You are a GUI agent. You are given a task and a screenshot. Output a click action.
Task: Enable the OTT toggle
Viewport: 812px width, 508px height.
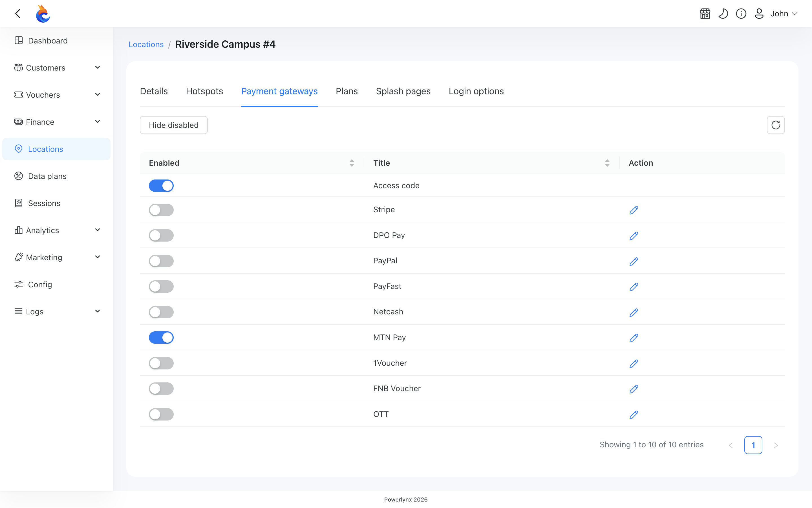tap(161, 414)
